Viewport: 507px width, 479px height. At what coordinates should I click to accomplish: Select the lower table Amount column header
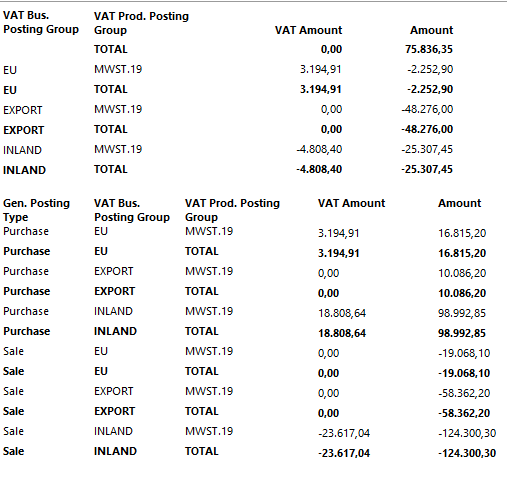459,203
